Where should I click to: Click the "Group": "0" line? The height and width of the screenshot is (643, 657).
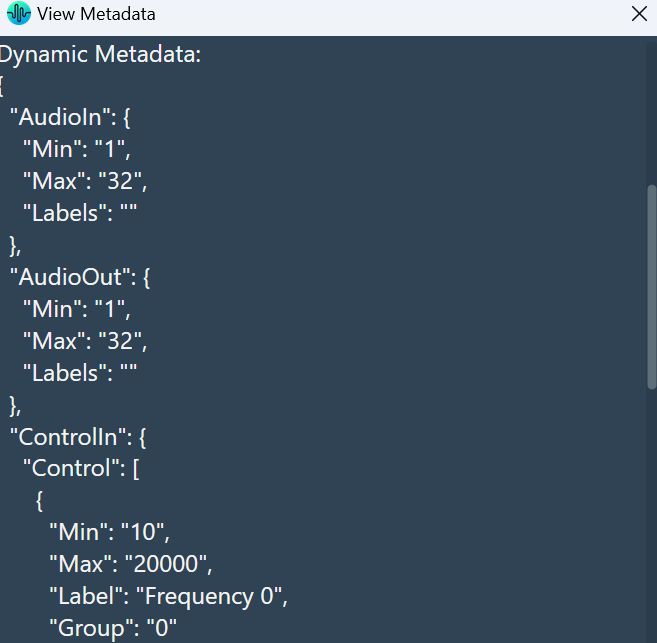(x=113, y=628)
